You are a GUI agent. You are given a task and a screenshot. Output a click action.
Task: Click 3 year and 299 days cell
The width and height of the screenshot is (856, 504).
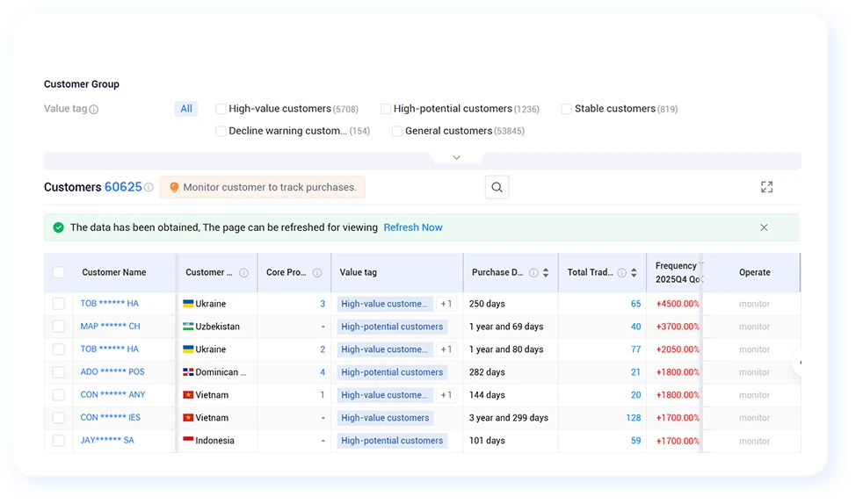[509, 418]
